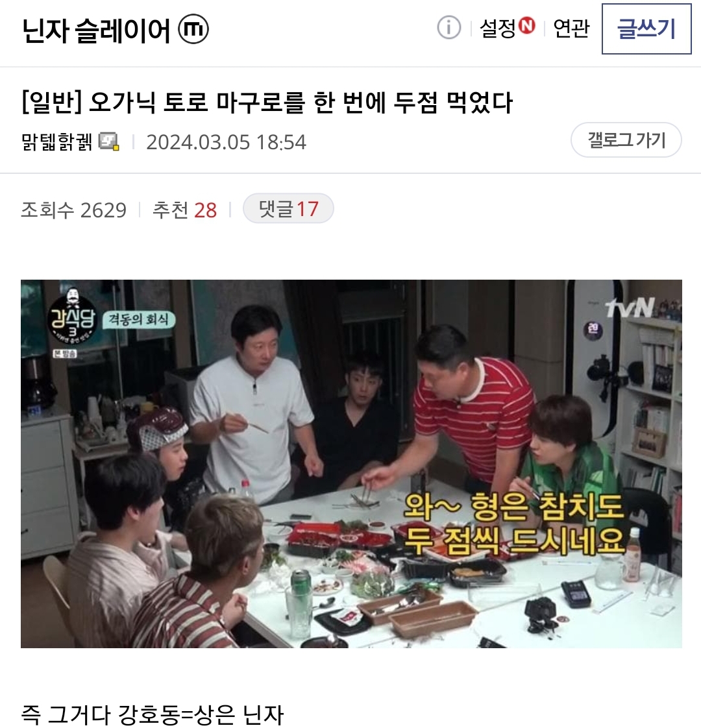Click the yellow subtitle 와~ 형은 참치도
The height and width of the screenshot is (728, 701).
pos(513,507)
